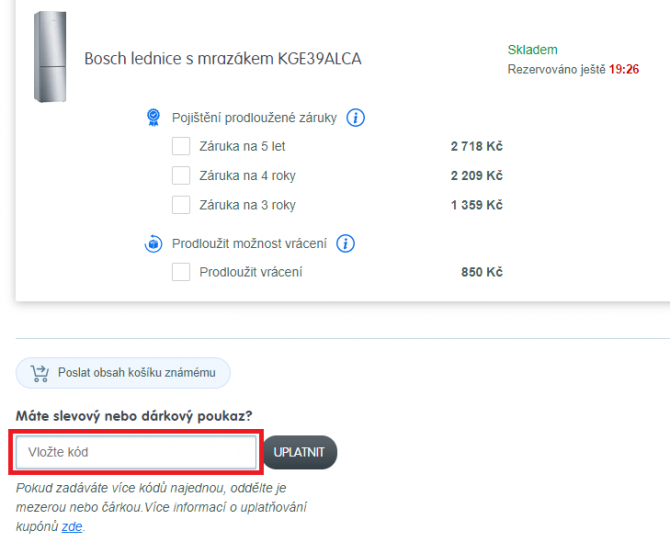
Task: Click the Záruka na 5 let label
Action: (x=242, y=146)
